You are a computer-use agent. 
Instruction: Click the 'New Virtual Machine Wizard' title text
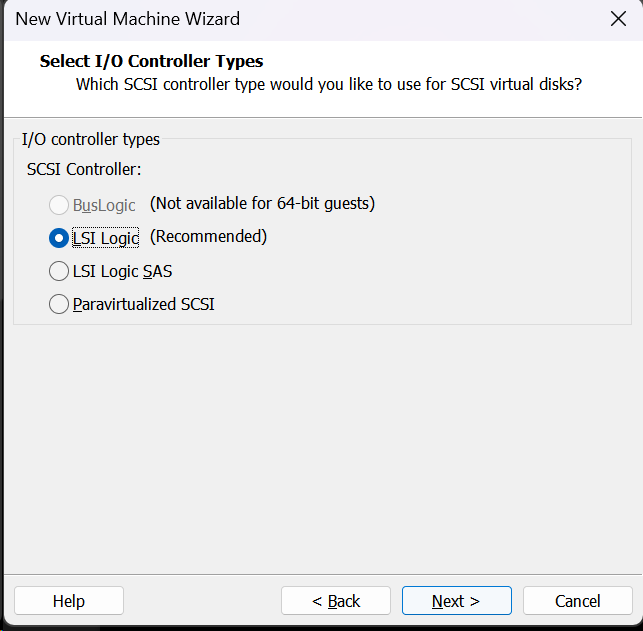click(x=128, y=19)
